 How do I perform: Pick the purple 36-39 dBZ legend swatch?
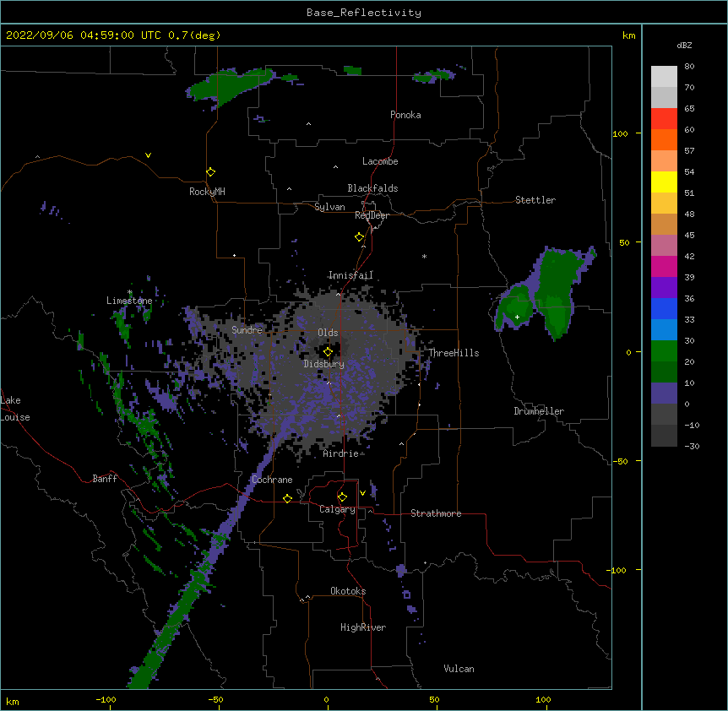click(x=664, y=288)
